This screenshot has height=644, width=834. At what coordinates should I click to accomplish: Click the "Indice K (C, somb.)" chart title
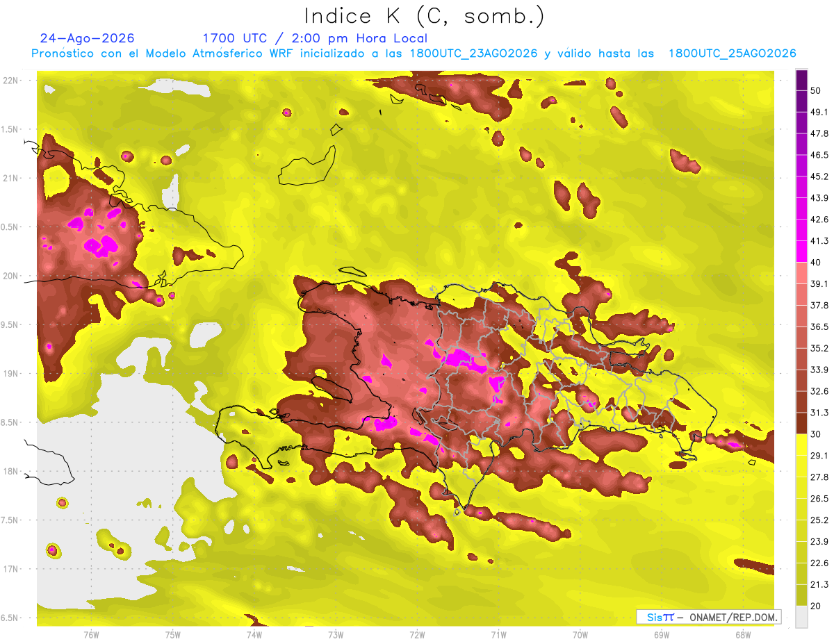424,17
